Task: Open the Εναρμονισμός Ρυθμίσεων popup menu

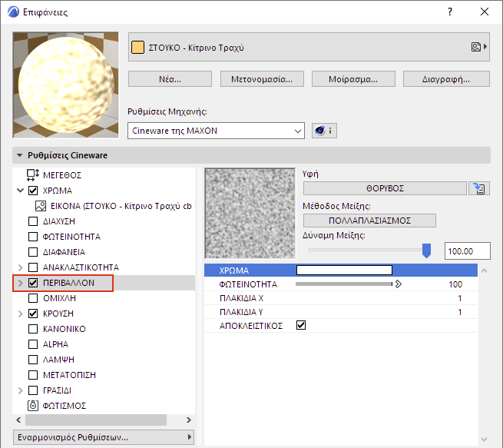Action: 104,437
